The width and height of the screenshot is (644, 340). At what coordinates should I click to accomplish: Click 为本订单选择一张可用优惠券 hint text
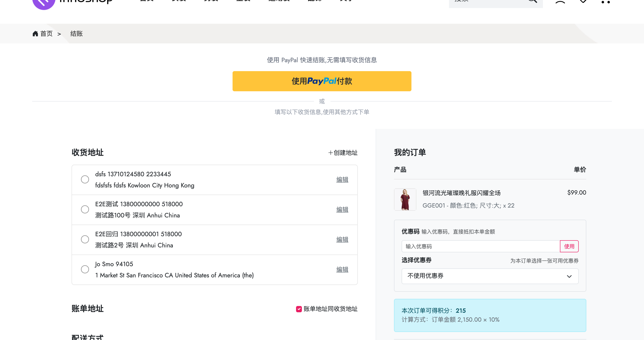[x=544, y=261]
